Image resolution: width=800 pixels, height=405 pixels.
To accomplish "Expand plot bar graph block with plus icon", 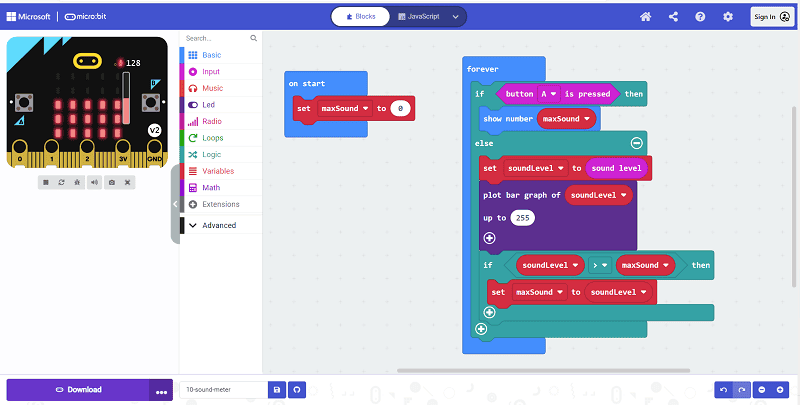I will (x=489, y=238).
